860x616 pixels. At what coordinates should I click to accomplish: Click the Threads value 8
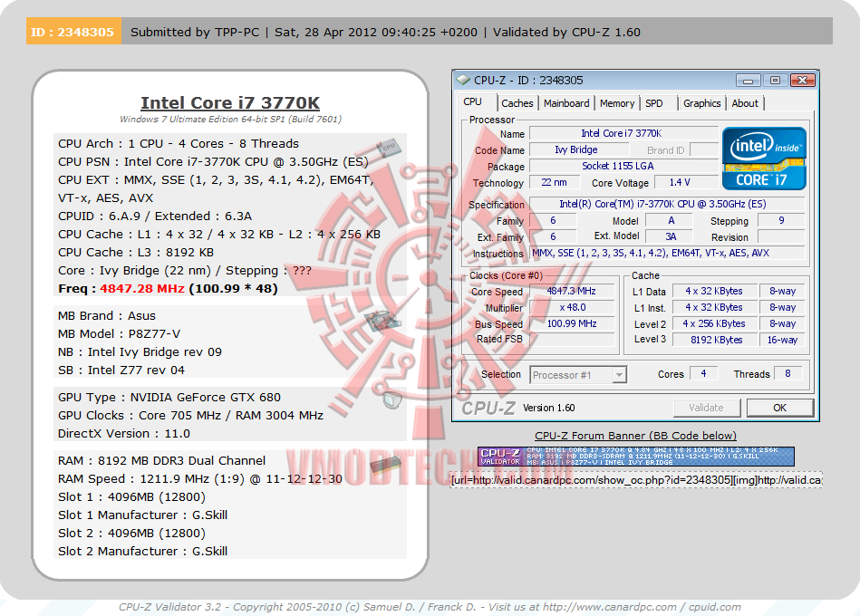[788, 374]
